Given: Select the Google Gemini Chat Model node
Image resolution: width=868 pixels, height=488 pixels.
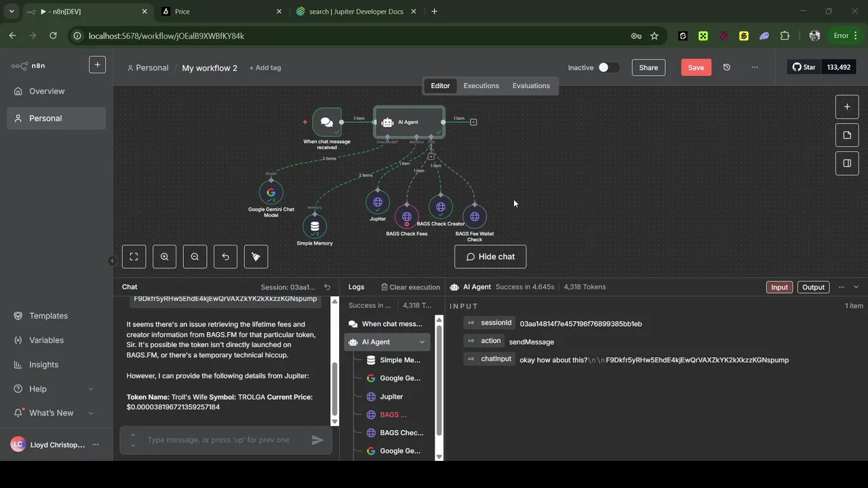Looking at the screenshot, I should coord(271,192).
